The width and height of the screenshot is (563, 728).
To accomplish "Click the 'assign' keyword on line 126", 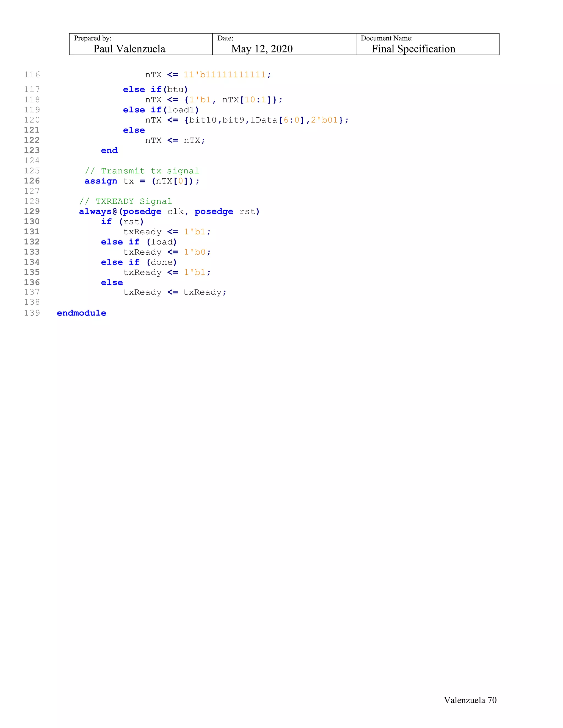I will pos(101,181).
